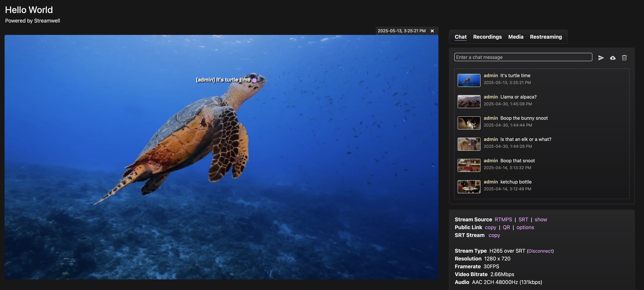Switch to the Recordings tab

(x=487, y=37)
